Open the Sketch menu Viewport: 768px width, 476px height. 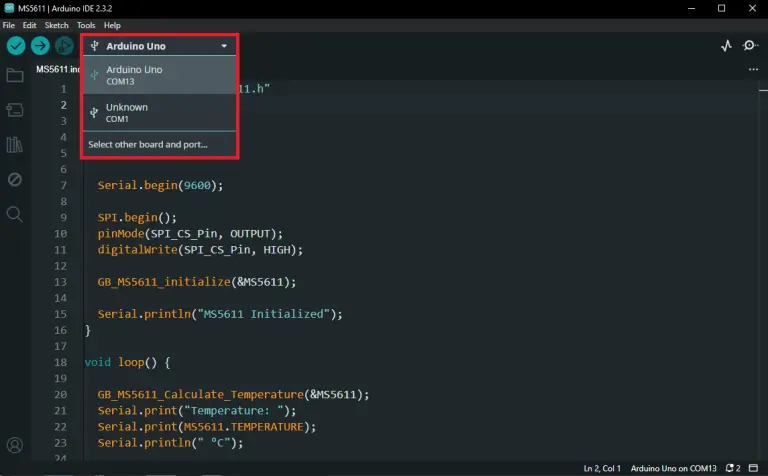pos(56,25)
